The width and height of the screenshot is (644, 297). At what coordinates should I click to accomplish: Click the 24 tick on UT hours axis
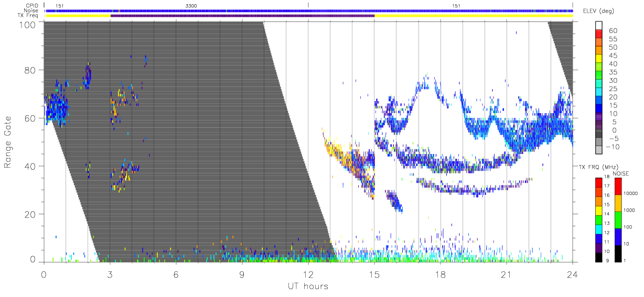point(573,274)
